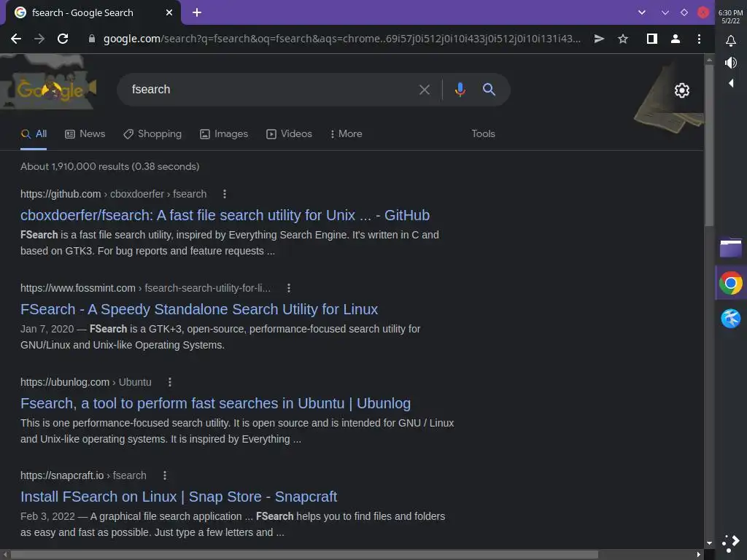Viewport: 747px width, 560px height.
Task: Launch the blue bird app icon
Action: click(731, 318)
